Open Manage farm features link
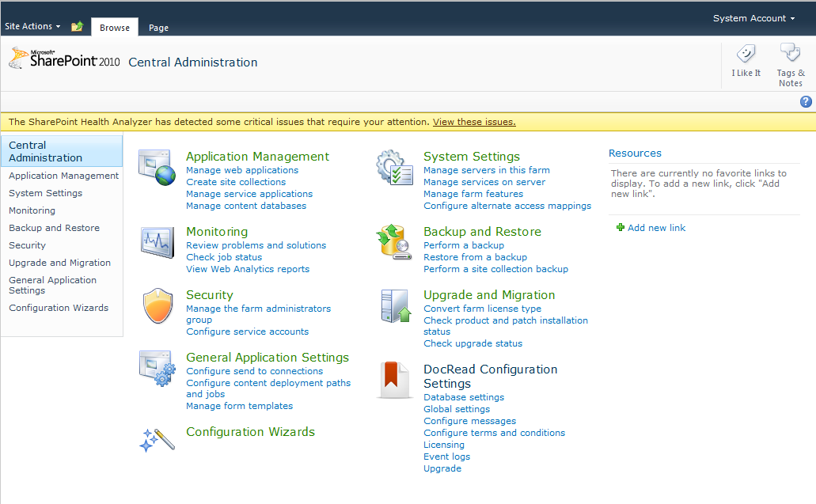The height and width of the screenshot is (504, 816). pyautogui.click(x=473, y=194)
